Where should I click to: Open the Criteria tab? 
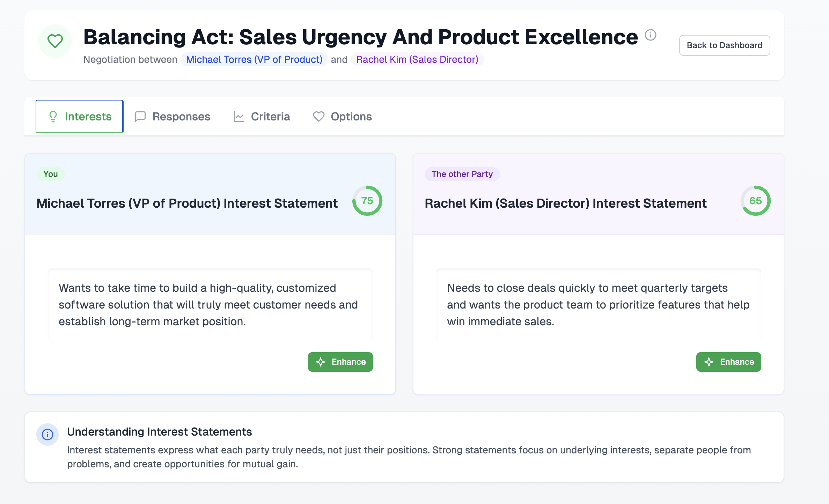[262, 117]
